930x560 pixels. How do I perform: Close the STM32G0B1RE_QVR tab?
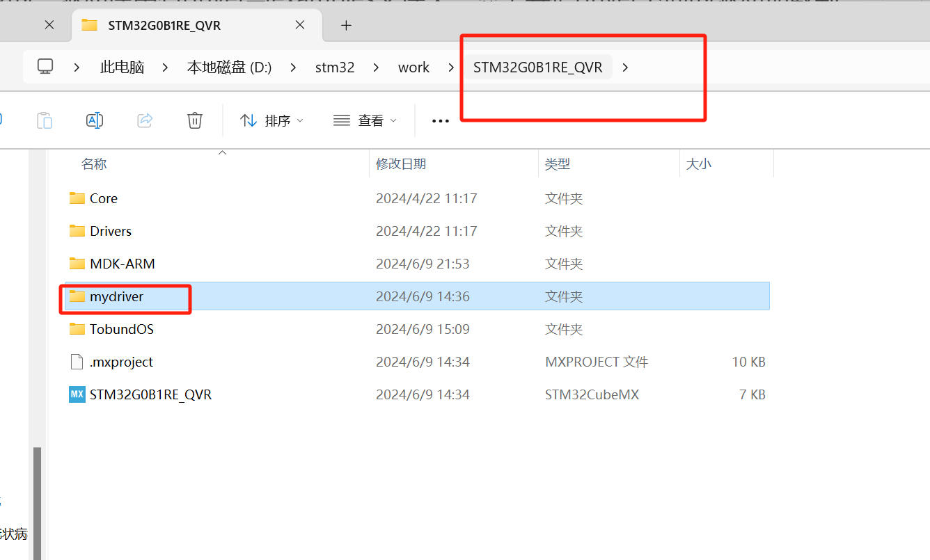pos(299,25)
